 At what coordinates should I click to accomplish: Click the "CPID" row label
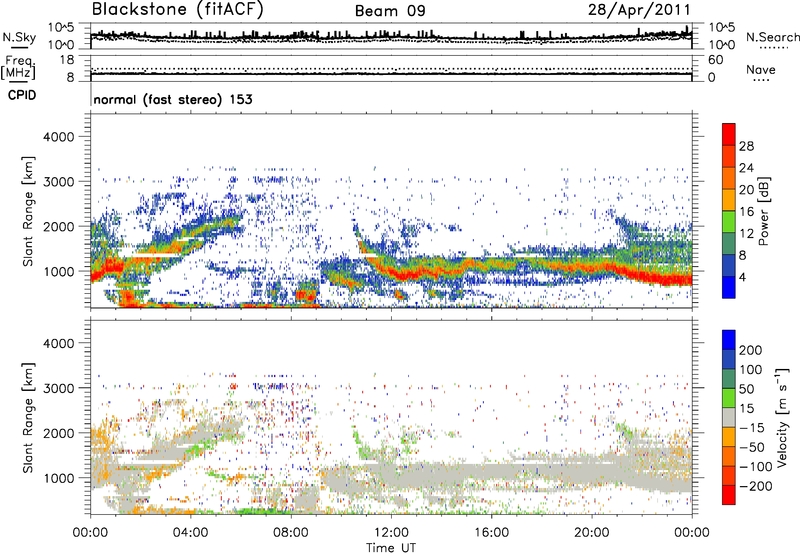click(22, 95)
